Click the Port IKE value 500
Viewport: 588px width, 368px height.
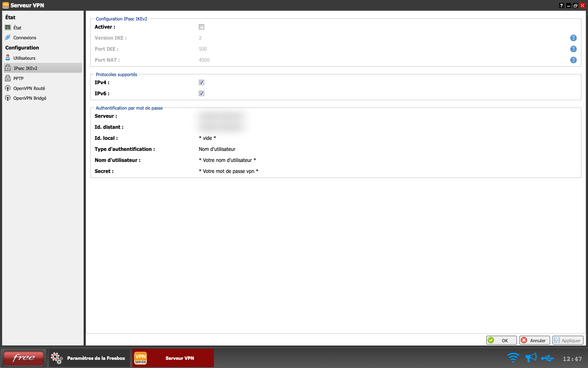pyautogui.click(x=203, y=49)
